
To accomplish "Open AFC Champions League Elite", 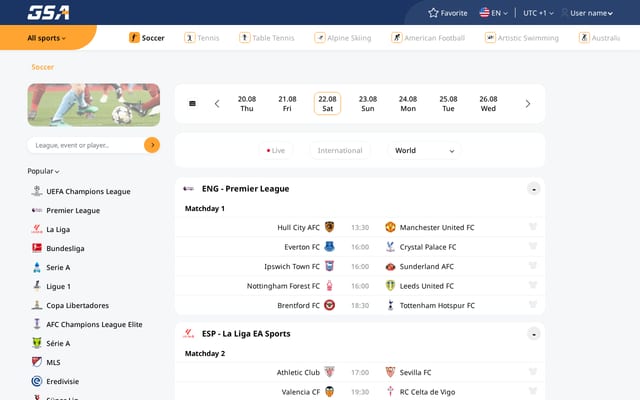I will tap(87, 324).
